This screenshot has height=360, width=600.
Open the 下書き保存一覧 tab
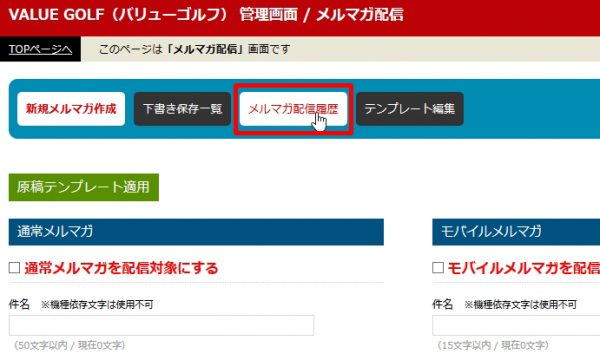click(x=182, y=109)
